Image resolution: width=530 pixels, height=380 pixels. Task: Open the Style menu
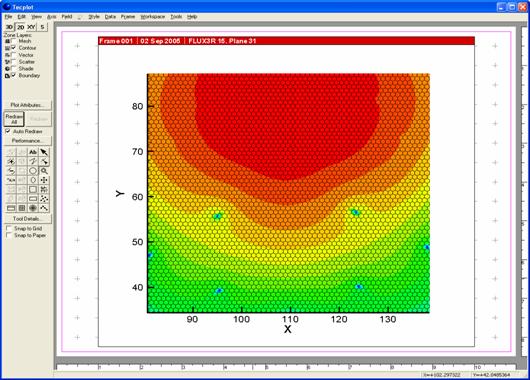(x=94, y=17)
